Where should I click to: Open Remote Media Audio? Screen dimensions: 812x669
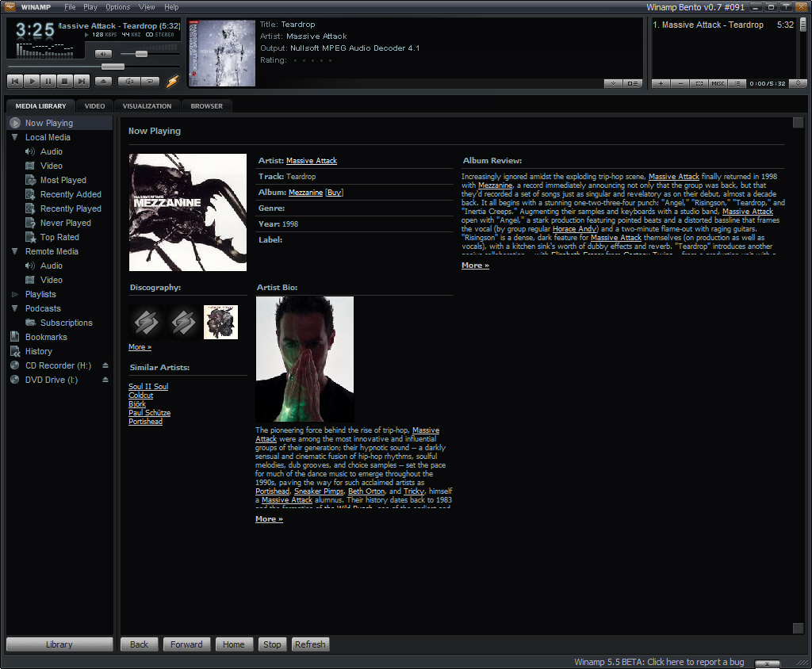point(52,266)
